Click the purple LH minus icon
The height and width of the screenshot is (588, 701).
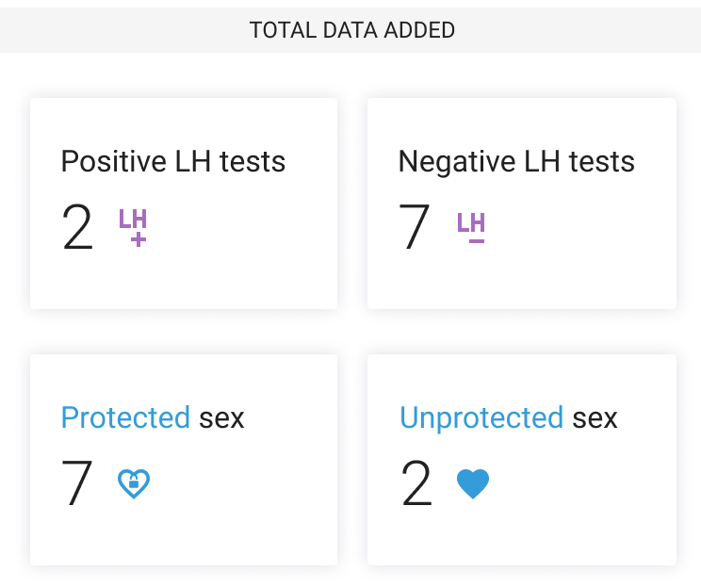point(471,228)
